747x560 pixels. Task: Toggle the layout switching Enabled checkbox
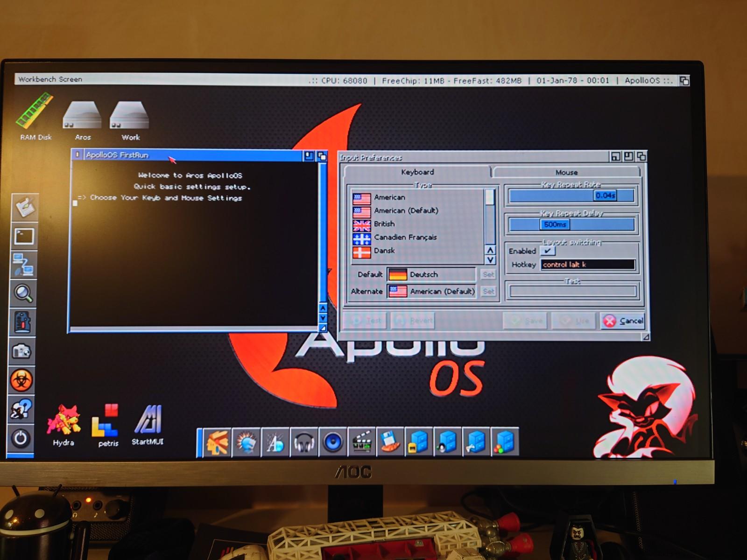pyautogui.click(x=547, y=251)
